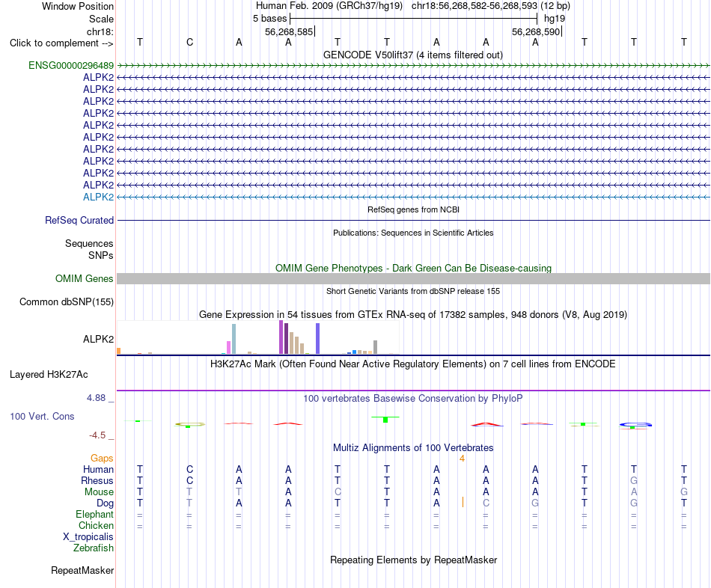Select the 'Dog' alignment species label
Screen dimensions: 711x588
pos(106,503)
